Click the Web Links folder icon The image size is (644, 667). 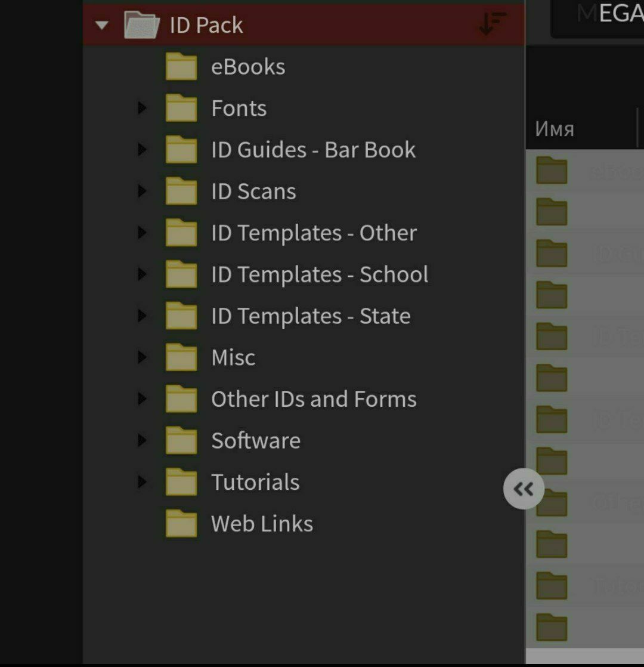pyautogui.click(x=181, y=524)
